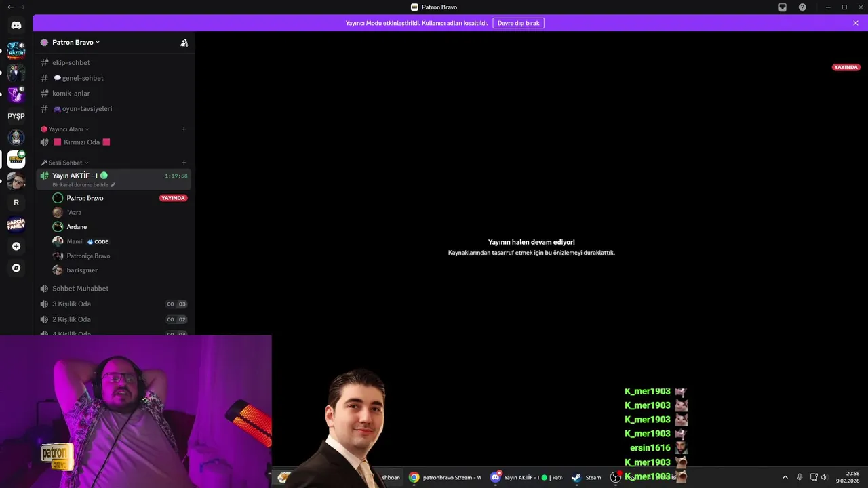This screenshot has height=488, width=868.
Task: Open the Garcia Family server
Action: click(16, 224)
